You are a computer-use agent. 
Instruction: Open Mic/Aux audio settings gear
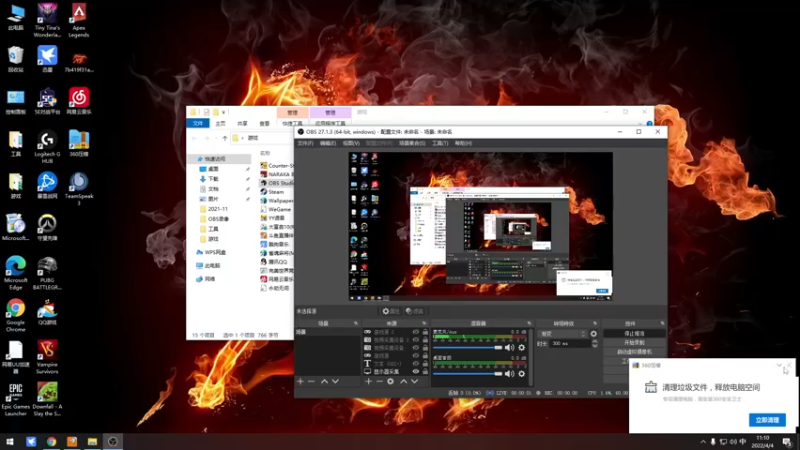pyautogui.click(x=521, y=347)
